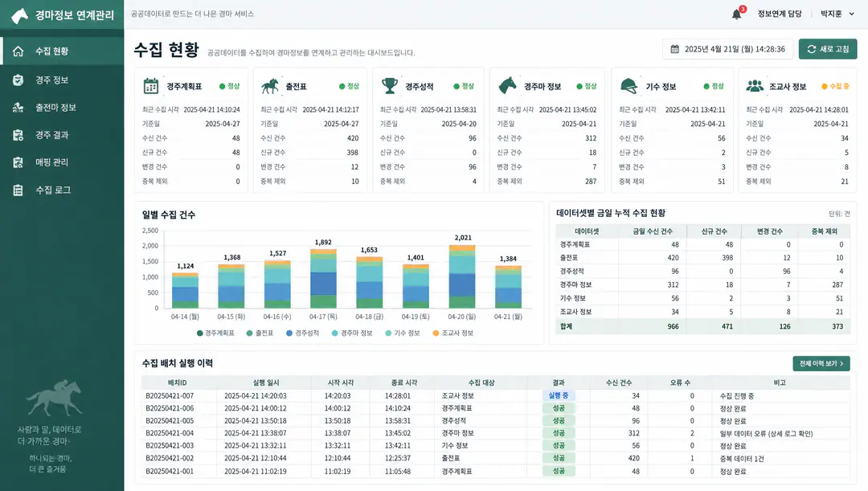Go to 경주 정보 menu
The image size is (868, 491).
[52, 80]
